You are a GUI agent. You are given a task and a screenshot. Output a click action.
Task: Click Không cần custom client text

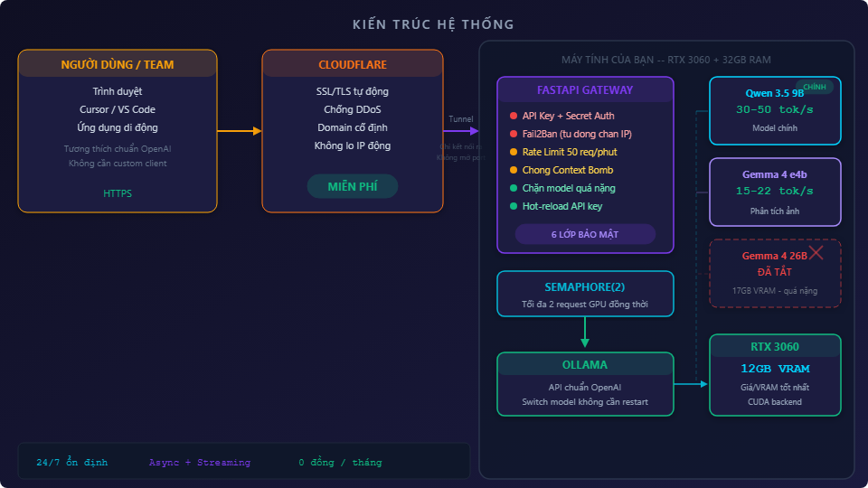tap(118, 164)
